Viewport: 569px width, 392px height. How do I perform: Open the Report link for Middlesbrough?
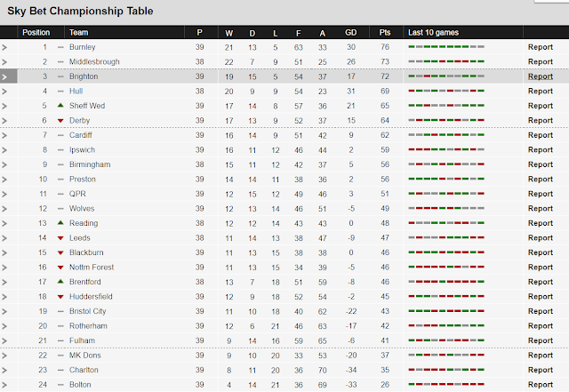click(540, 61)
